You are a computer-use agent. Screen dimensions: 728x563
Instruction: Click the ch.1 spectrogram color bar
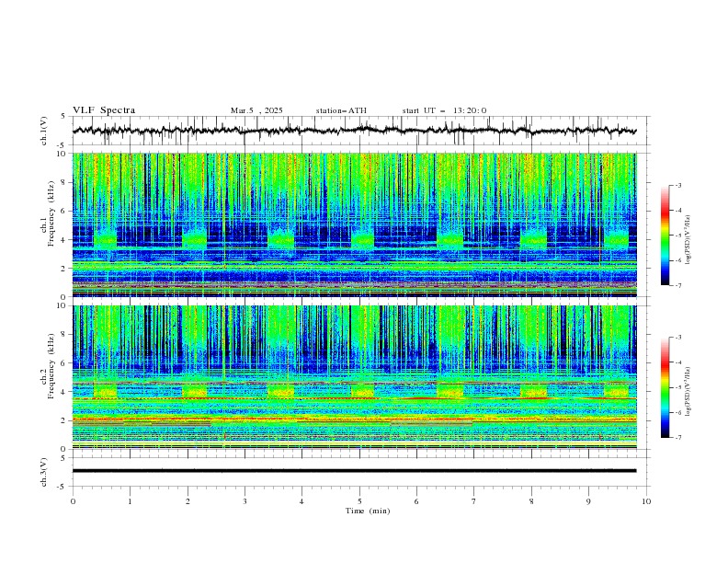click(x=665, y=236)
